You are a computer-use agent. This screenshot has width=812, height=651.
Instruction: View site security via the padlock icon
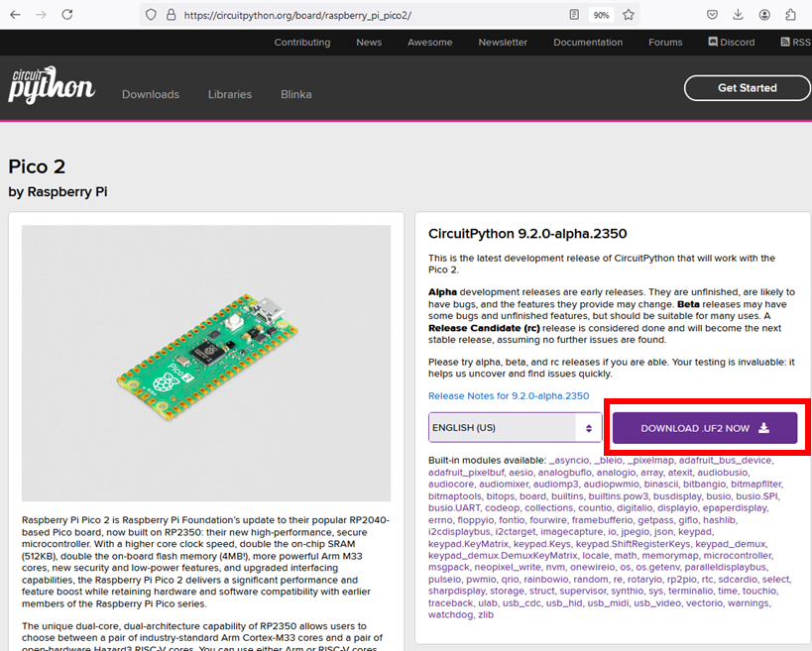(x=171, y=15)
